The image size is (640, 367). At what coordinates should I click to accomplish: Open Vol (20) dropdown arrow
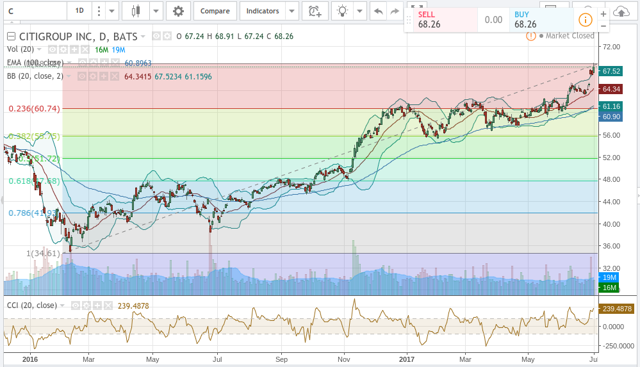39,49
